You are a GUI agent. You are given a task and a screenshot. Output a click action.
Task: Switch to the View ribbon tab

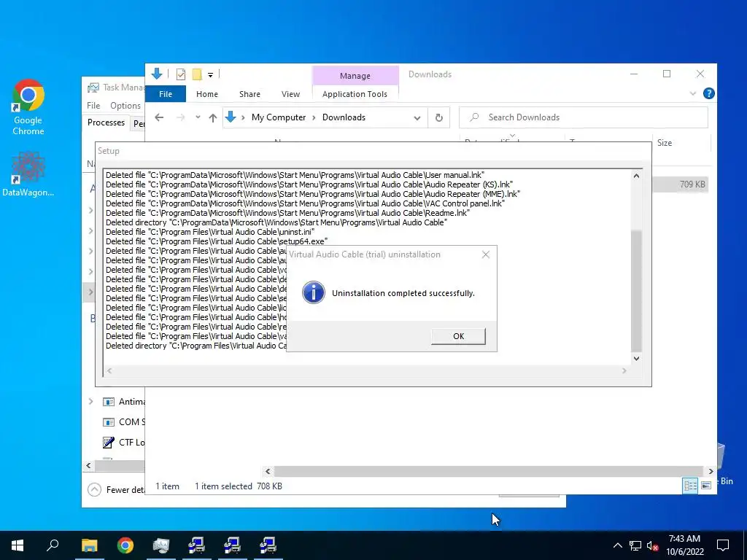tap(290, 94)
